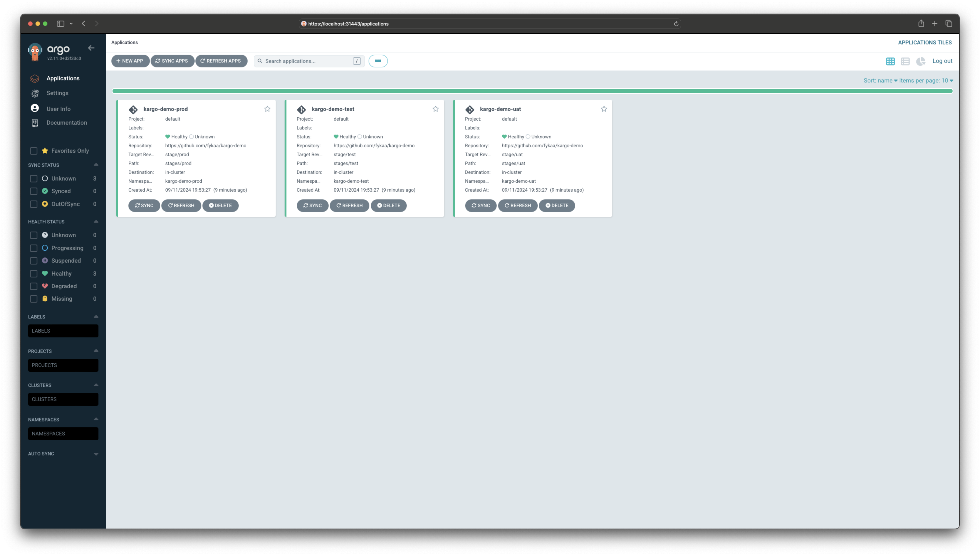Collapse the sidebar with the back arrow
The width and height of the screenshot is (980, 556).
coord(91,48)
